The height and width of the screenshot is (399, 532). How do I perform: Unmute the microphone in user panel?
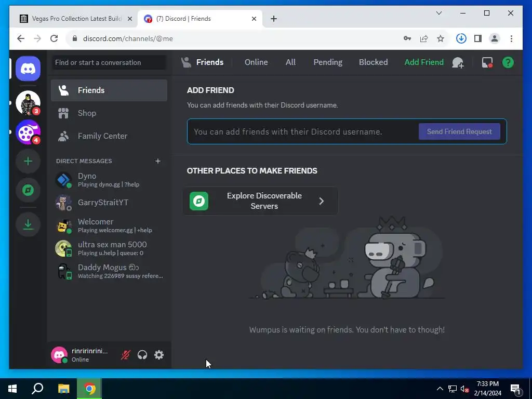tap(126, 355)
